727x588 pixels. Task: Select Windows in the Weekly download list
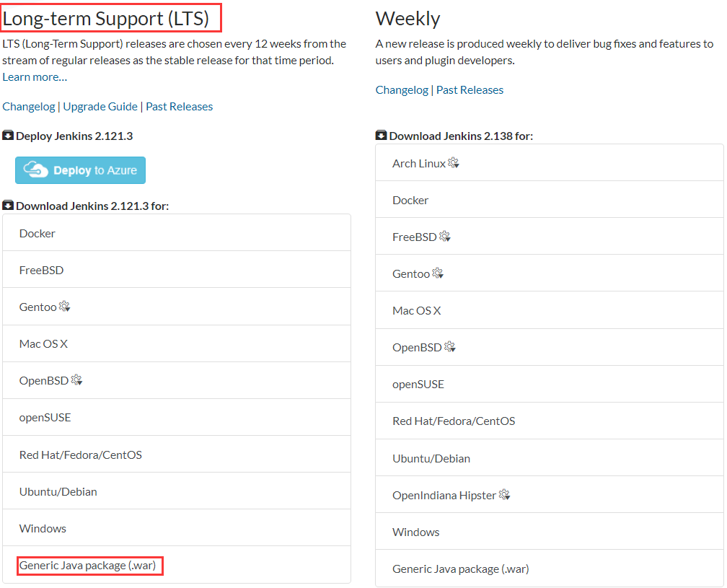coord(550,532)
